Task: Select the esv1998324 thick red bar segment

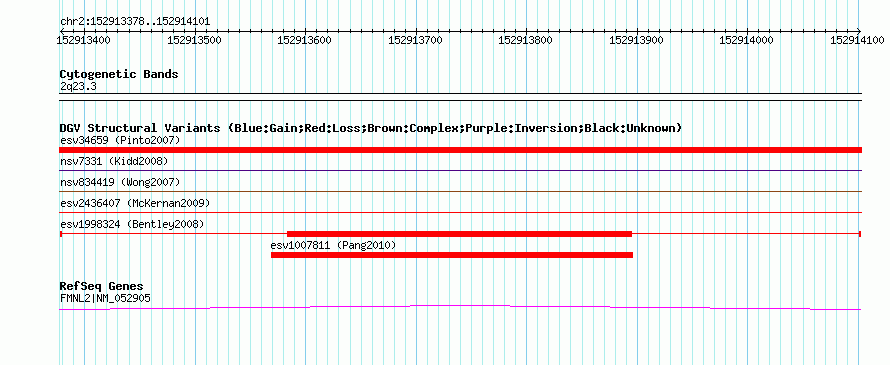Action: pos(459,234)
